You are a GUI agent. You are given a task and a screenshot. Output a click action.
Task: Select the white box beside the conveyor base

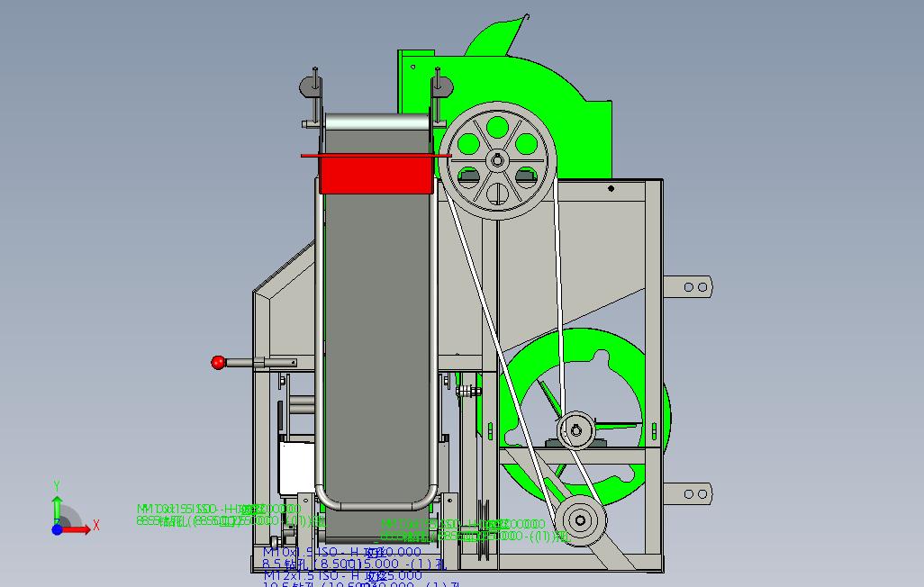pyautogui.click(x=296, y=468)
